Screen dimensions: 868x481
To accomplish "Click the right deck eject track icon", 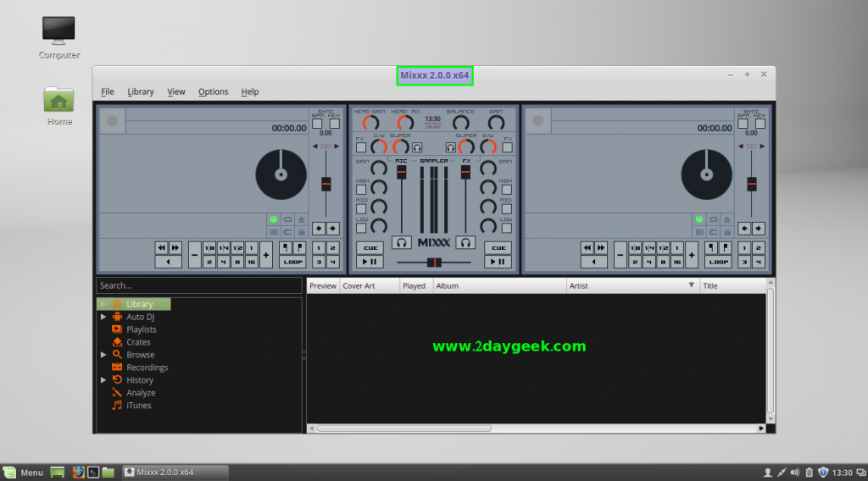I will [727, 219].
